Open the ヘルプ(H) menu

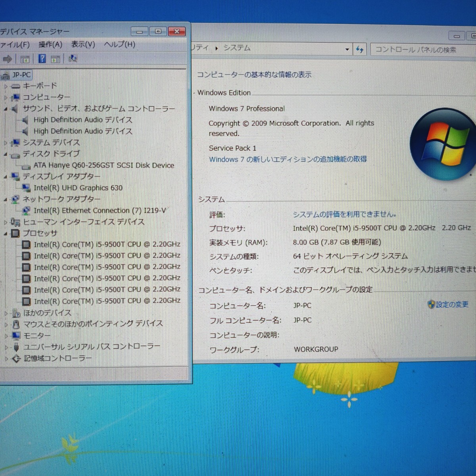coord(119,44)
